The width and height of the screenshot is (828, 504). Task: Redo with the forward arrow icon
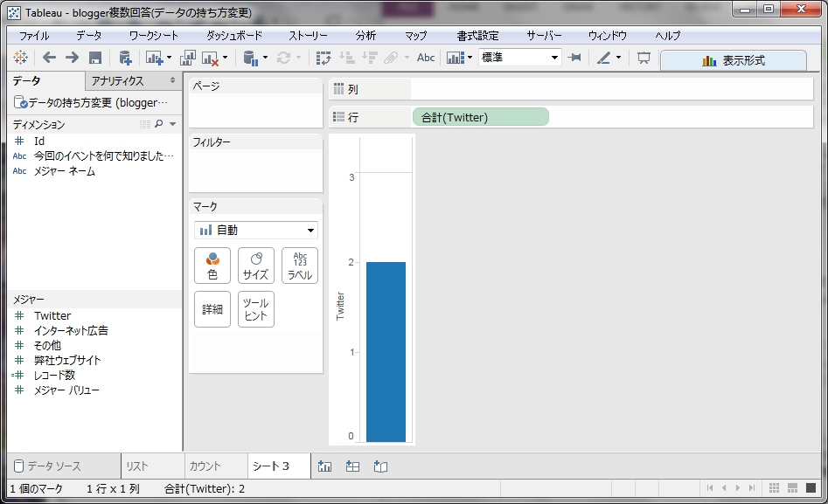point(72,58)
